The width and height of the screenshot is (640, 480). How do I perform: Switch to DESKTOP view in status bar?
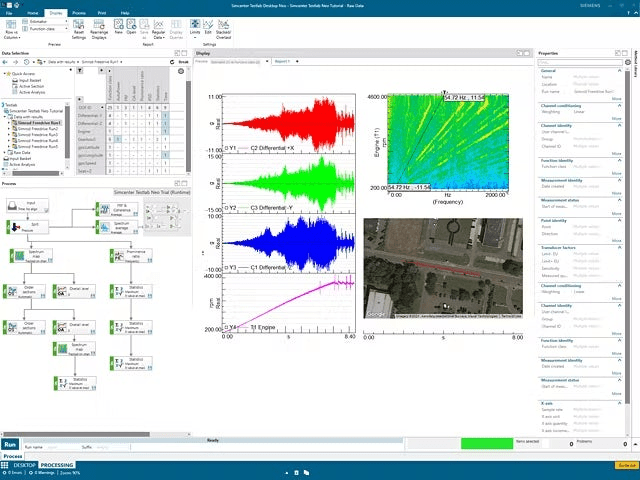23,465
